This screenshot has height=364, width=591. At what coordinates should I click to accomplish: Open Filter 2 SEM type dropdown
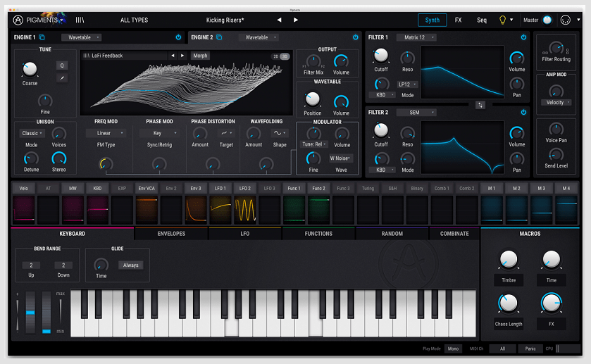[x=416, y=112]
